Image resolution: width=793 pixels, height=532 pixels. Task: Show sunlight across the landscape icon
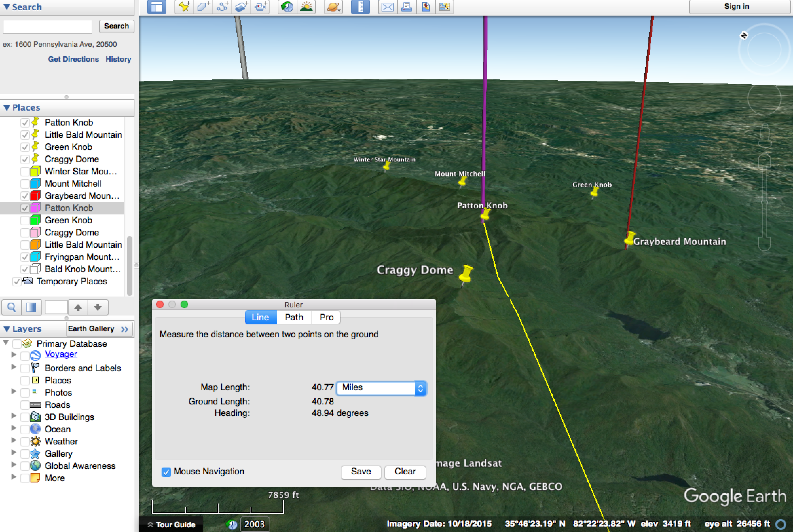306,7
